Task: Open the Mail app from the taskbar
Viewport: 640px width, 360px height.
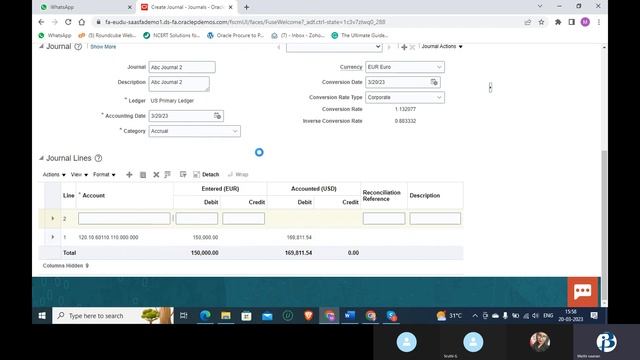Action: click(267, 316)
